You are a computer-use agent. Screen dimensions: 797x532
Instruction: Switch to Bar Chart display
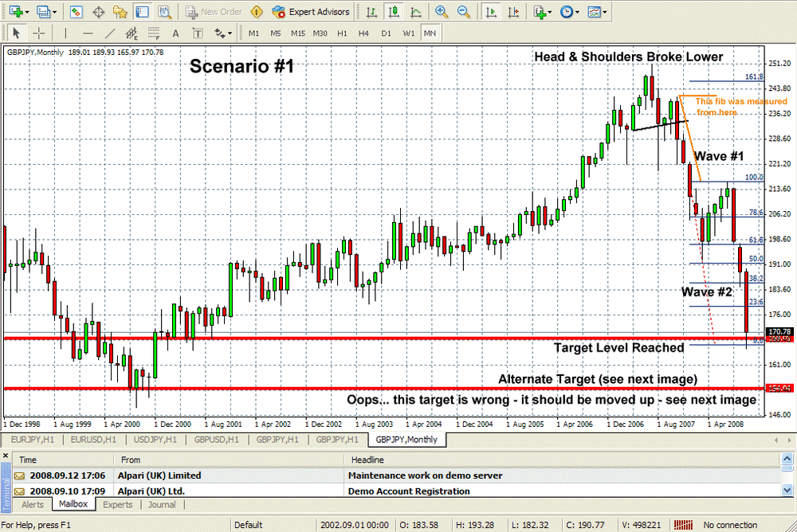371,12
